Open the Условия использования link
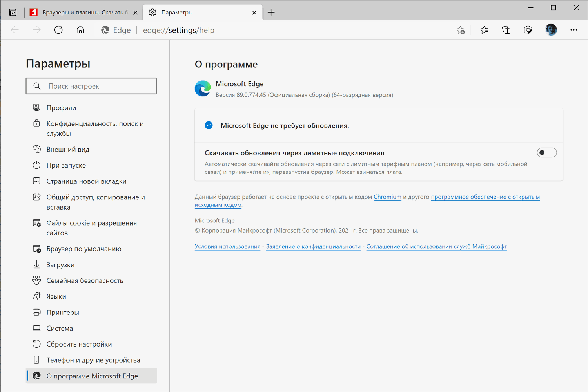This screenshot has height=392, width=588. (227, 246)
